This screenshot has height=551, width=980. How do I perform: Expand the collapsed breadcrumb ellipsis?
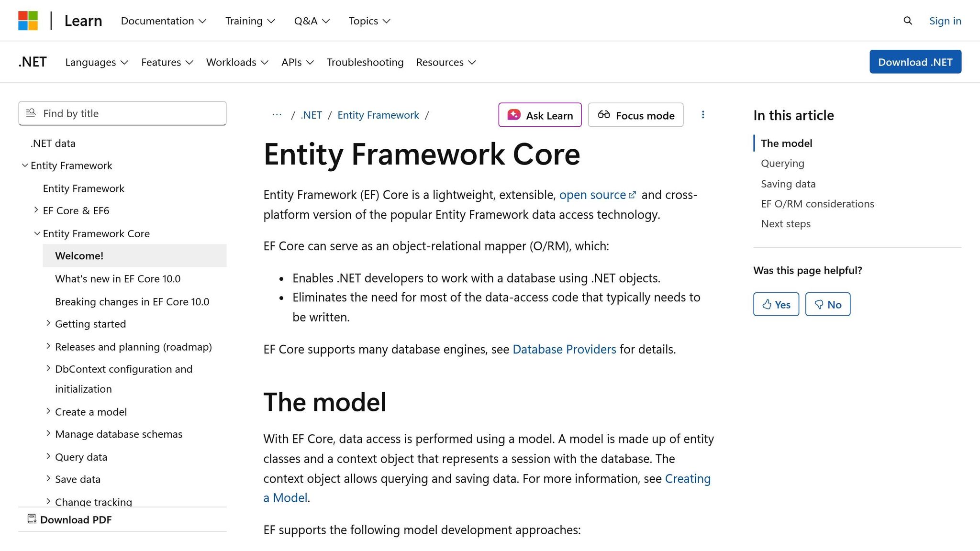277,115
